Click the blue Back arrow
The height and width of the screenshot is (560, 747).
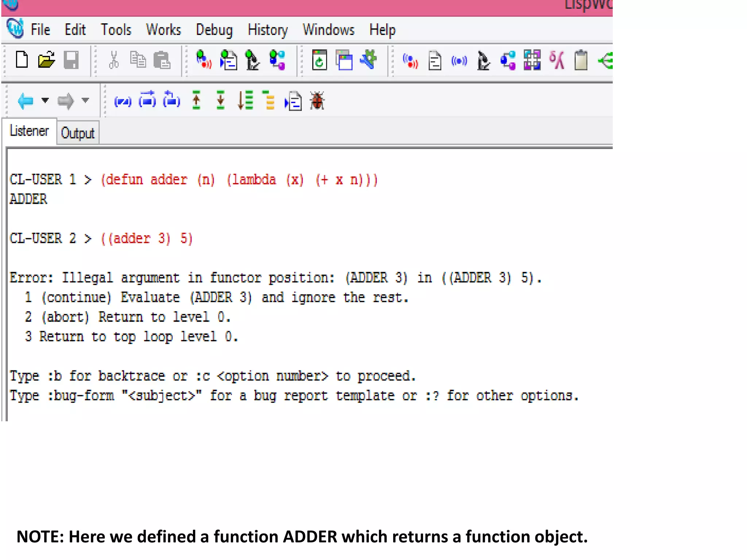(26, 101)
